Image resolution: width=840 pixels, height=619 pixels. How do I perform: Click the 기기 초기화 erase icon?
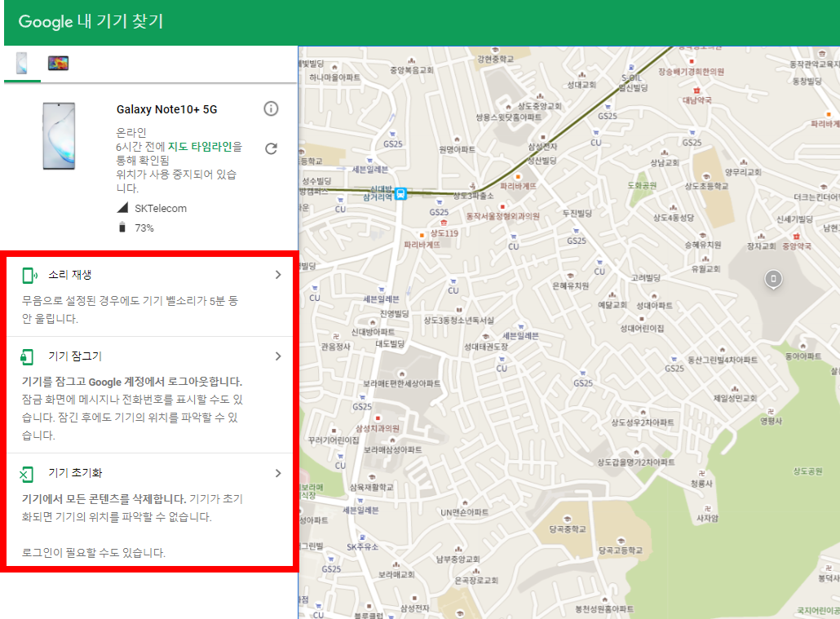click(26, 474)
